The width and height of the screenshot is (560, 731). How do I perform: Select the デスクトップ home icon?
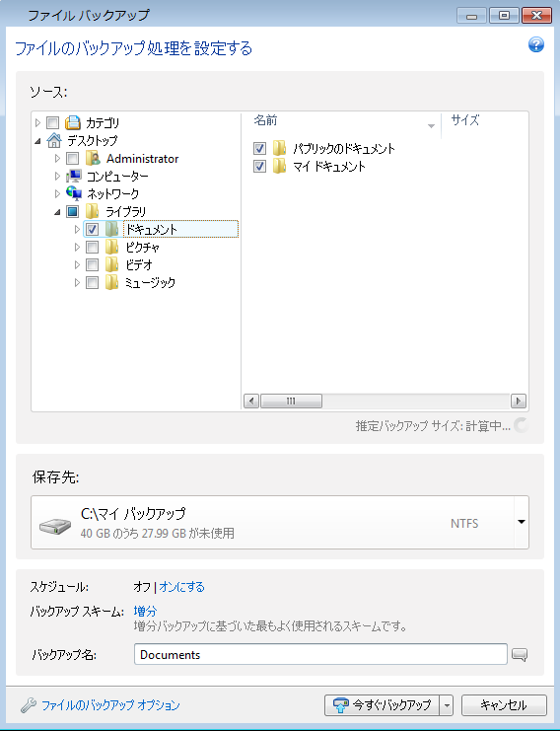click(x=54, y=140)
